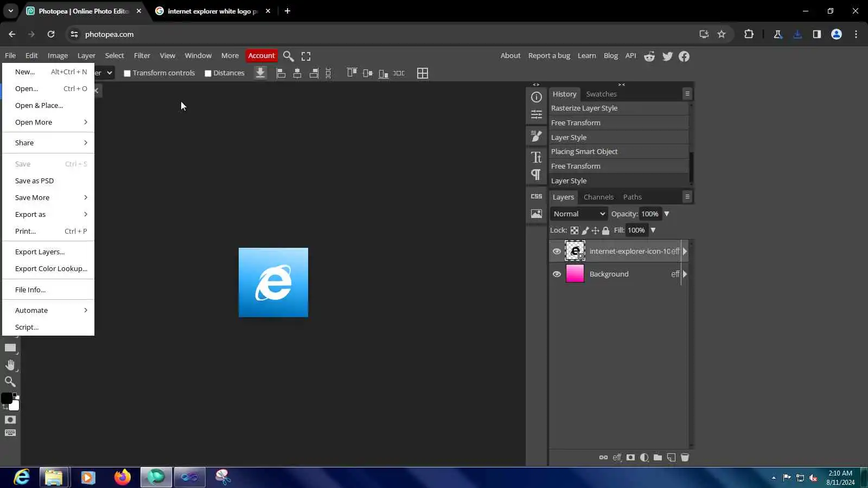Create a new layer

click(x=671, y=458)
